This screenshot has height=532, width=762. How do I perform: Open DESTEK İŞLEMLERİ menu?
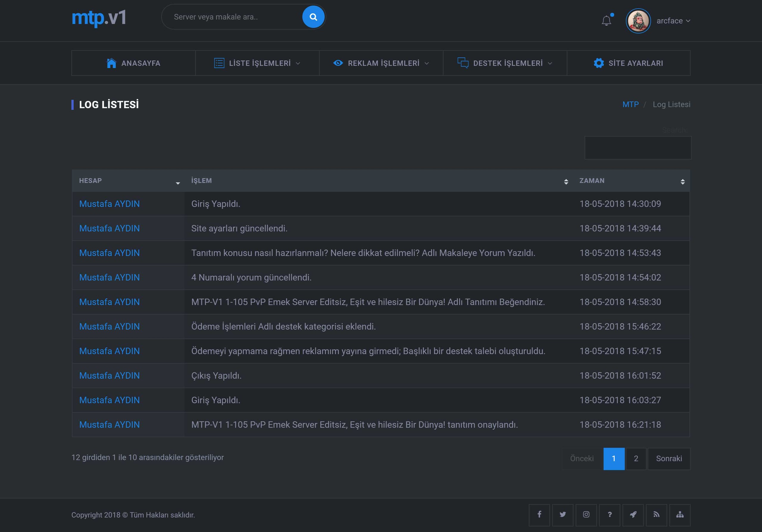coord(505,63)
